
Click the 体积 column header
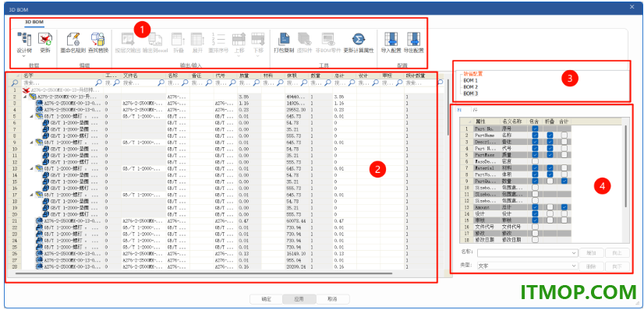[x=296, y=76]
